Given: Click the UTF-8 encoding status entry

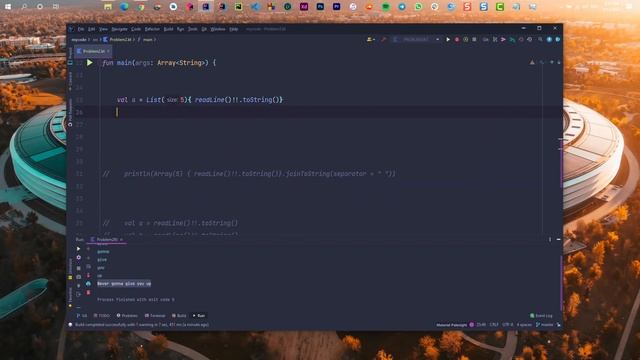Looking at the screenshot, I should coord(507,325).
